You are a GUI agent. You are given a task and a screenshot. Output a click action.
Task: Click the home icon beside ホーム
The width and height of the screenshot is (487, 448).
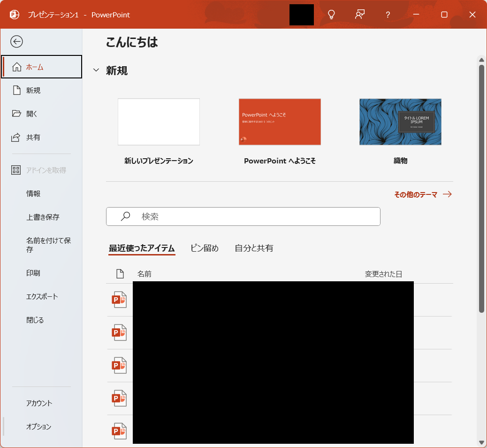coord(17,67)
